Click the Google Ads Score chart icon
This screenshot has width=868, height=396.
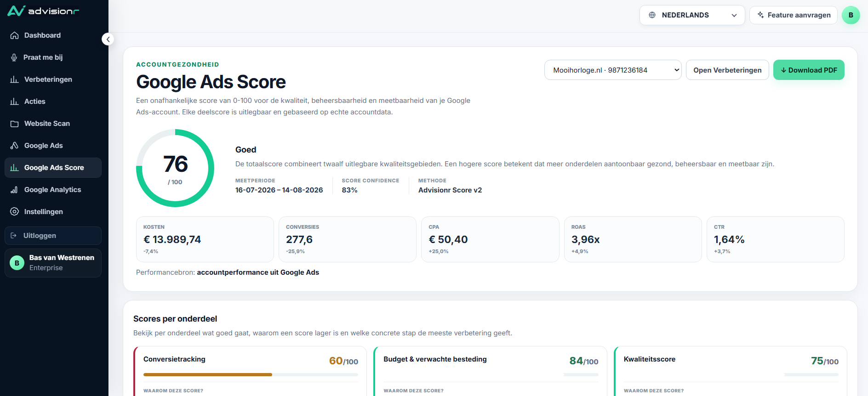coord(14,168)
